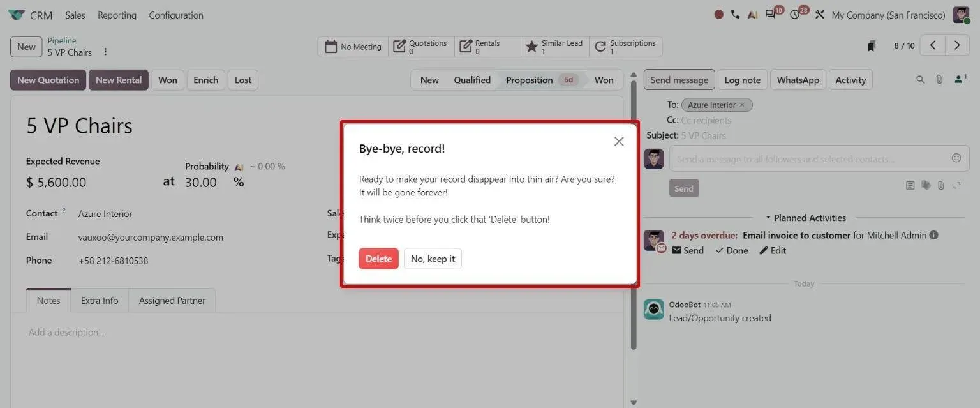Confirm deletion with the red Delete button

point(378,259)
